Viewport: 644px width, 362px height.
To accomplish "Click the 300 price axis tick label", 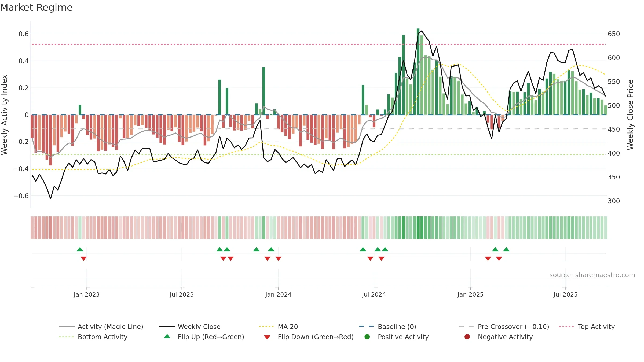I will [614, 201].
